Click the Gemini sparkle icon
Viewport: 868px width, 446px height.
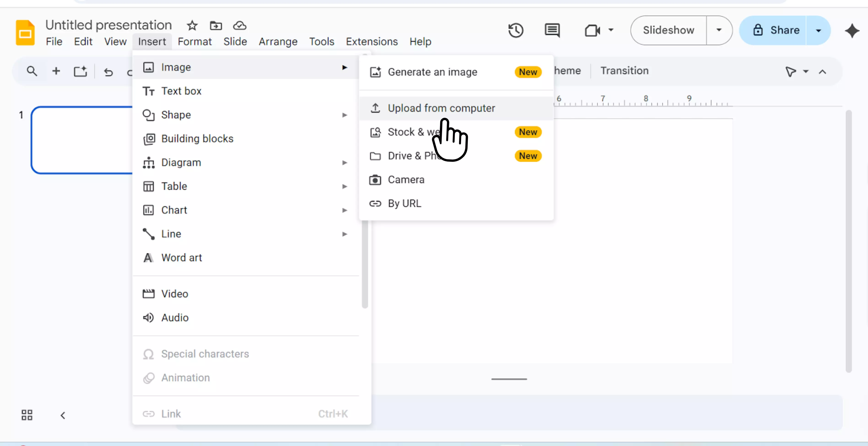[x=852, y=31]
